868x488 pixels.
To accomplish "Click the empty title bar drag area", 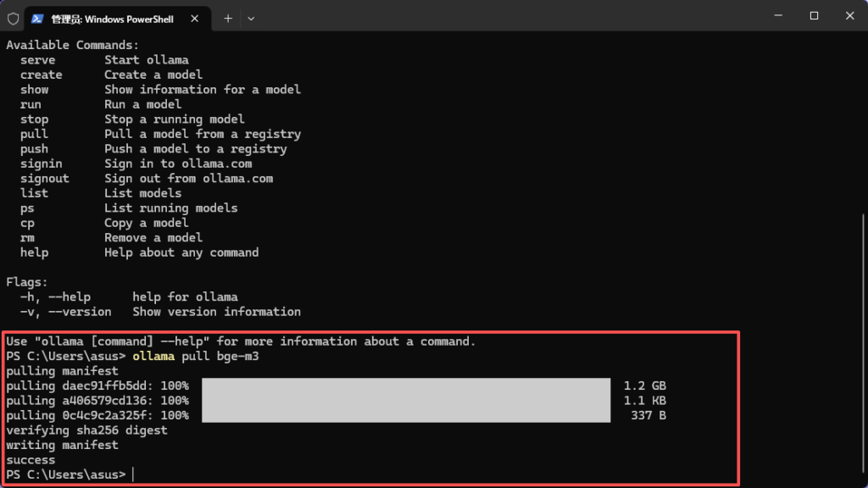I will (x=509, y=17).
